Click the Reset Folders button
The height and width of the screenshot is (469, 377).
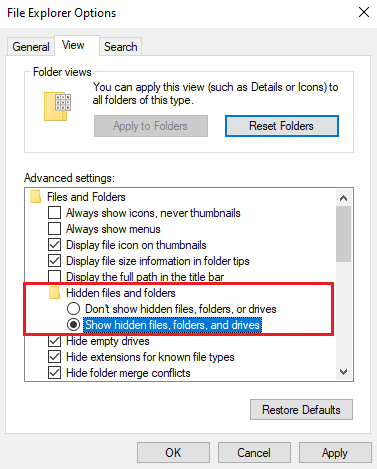click(x=282, y=126)
